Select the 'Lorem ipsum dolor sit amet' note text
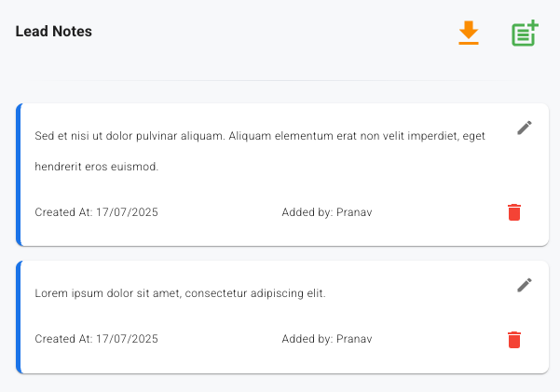This screenshot has width=560, height=392. (180, 293)
